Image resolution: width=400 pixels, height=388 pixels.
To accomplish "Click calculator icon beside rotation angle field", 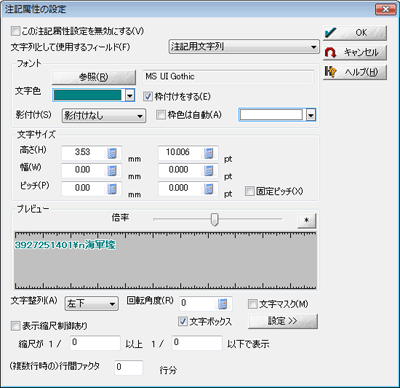I will (223, 304).
